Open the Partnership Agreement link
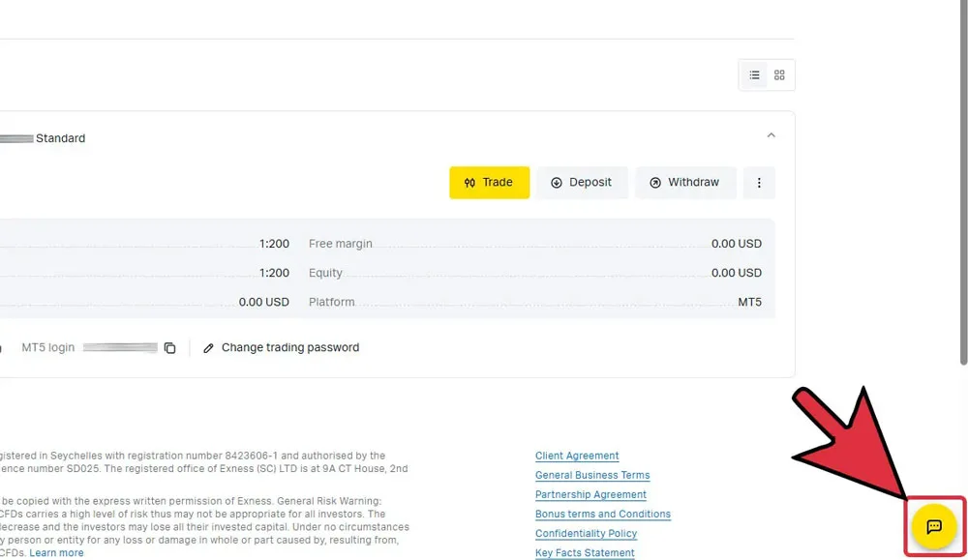968x560 pixels. click(590, 494)
